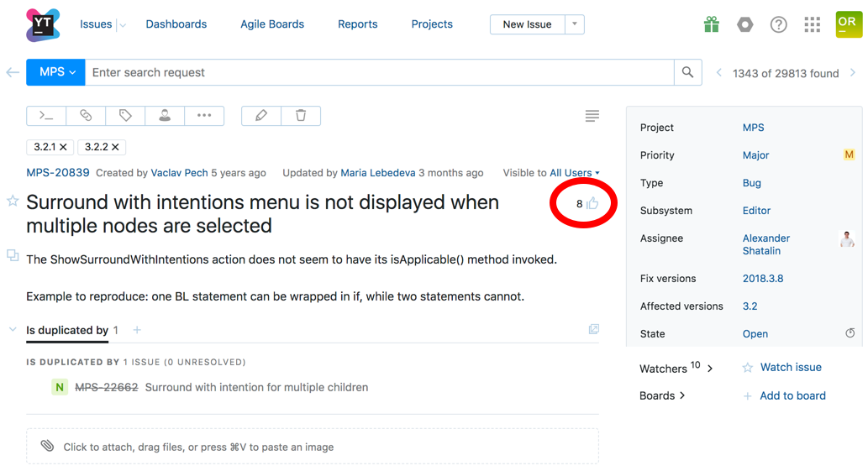Vote with the thumbs-up icon

pos(592,203)
